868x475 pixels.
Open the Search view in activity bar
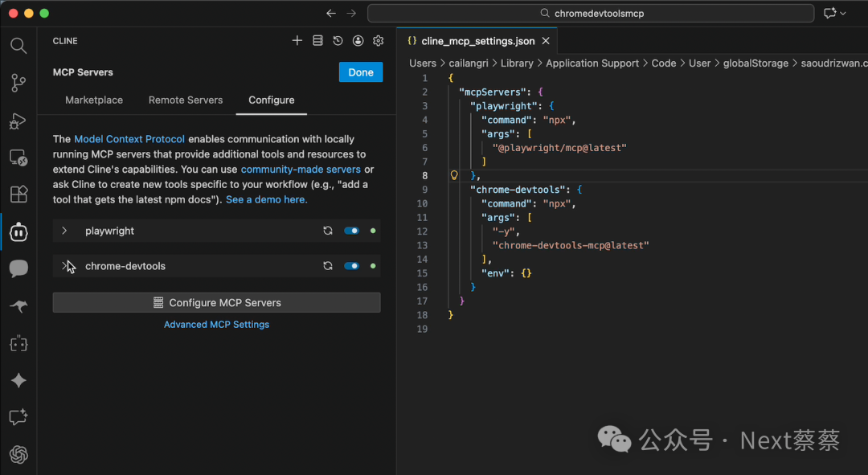[18, 46]
